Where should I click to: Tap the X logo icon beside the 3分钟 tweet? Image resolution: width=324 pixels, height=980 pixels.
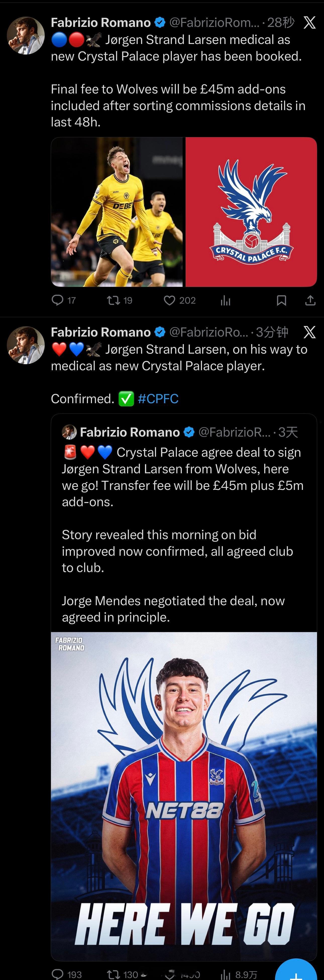[309, 332]
